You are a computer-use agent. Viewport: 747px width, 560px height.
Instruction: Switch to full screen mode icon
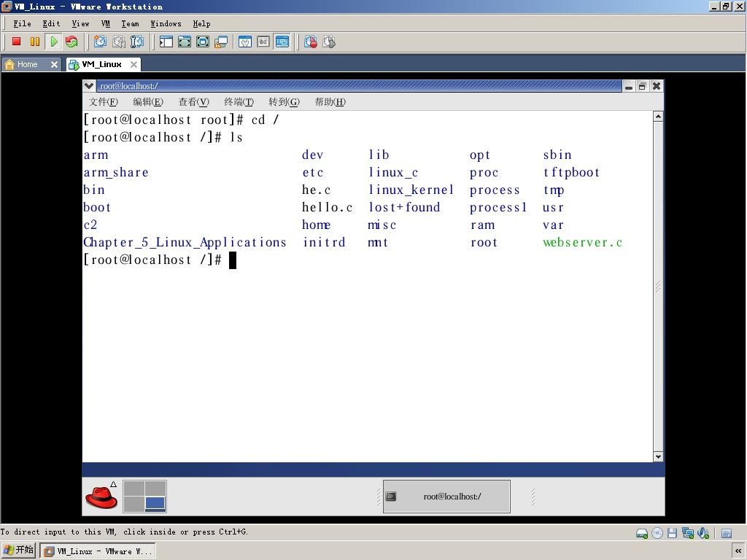coord(185,42)
